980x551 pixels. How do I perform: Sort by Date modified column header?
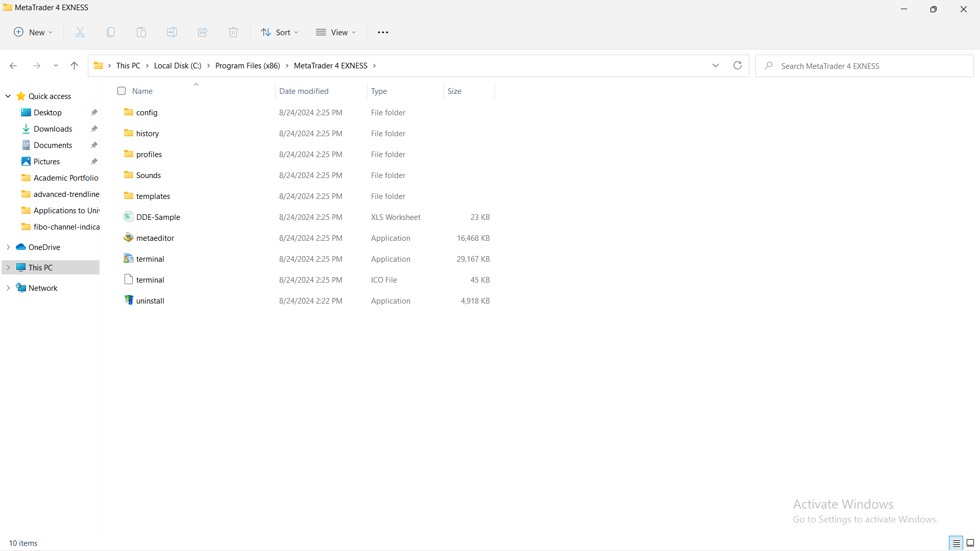[304, 91]
